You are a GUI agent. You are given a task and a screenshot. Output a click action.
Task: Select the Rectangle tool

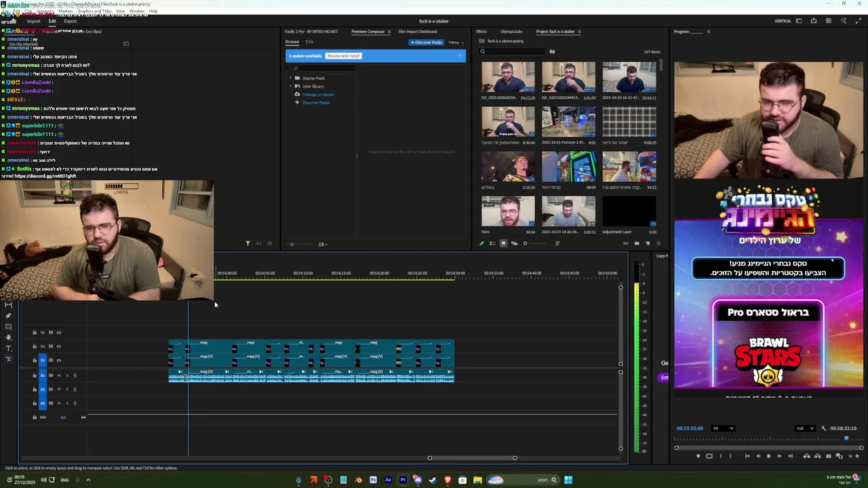[8, 327]
